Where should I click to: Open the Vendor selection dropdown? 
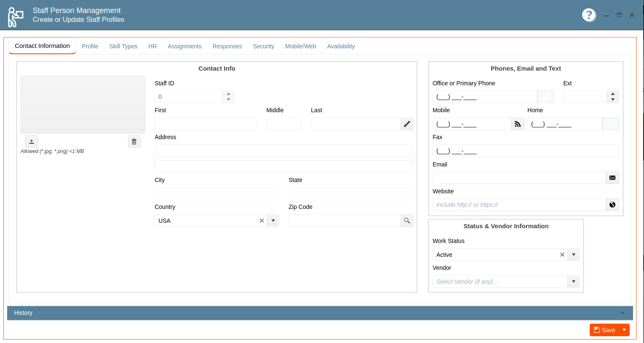pos(573,281)
